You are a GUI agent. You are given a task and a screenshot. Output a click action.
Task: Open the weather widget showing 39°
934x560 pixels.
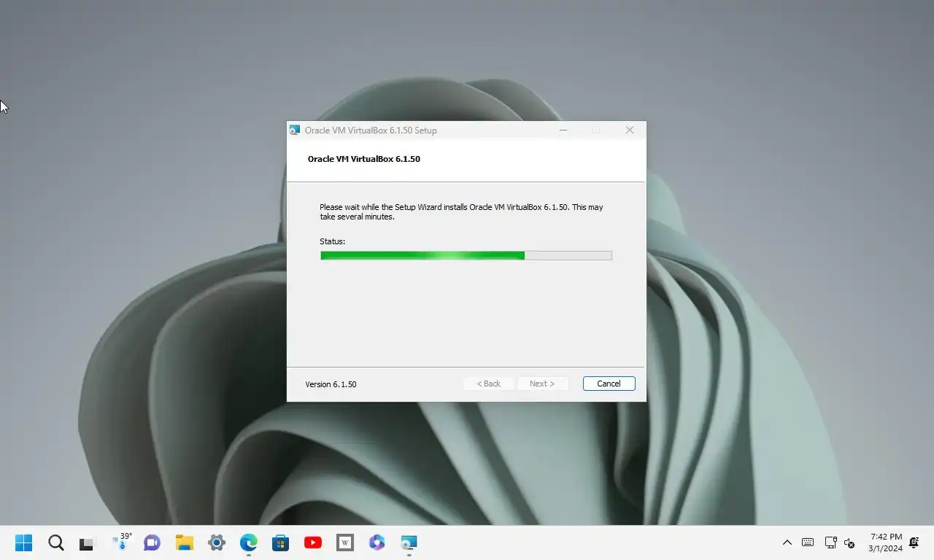pos(120,542)
